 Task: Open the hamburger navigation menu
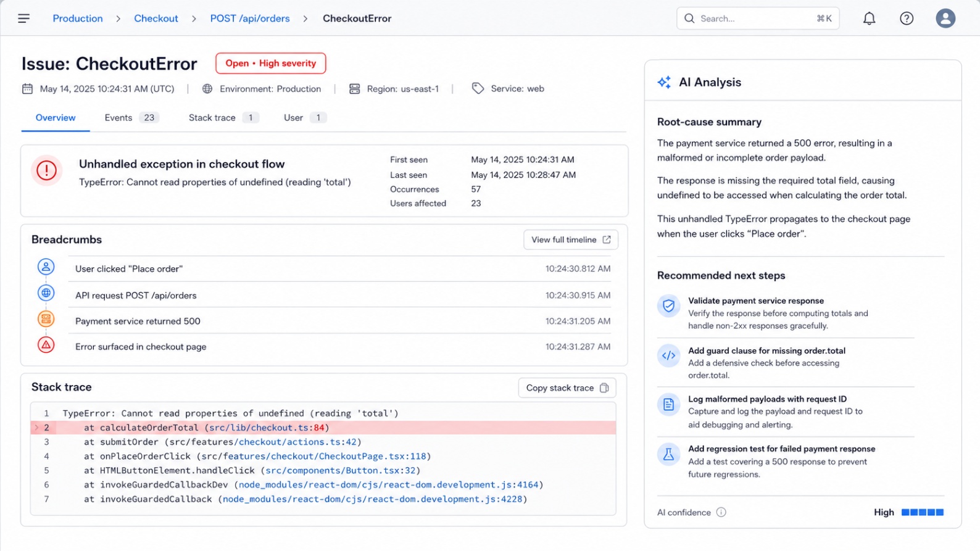24,19
